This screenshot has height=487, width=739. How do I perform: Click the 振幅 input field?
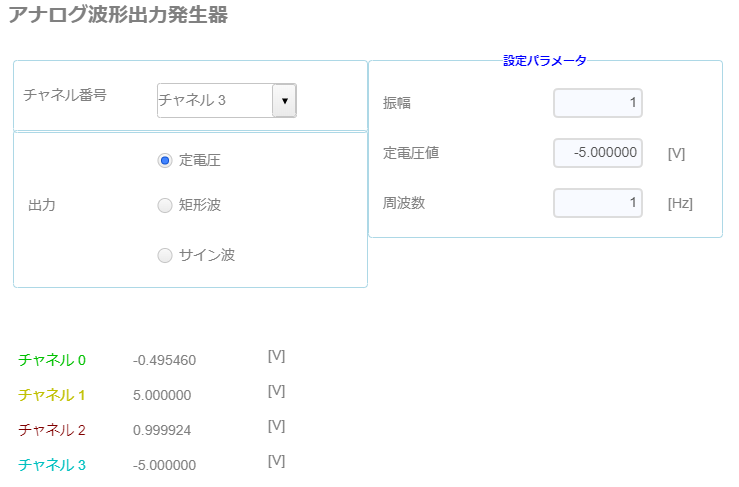coord(598,103)
